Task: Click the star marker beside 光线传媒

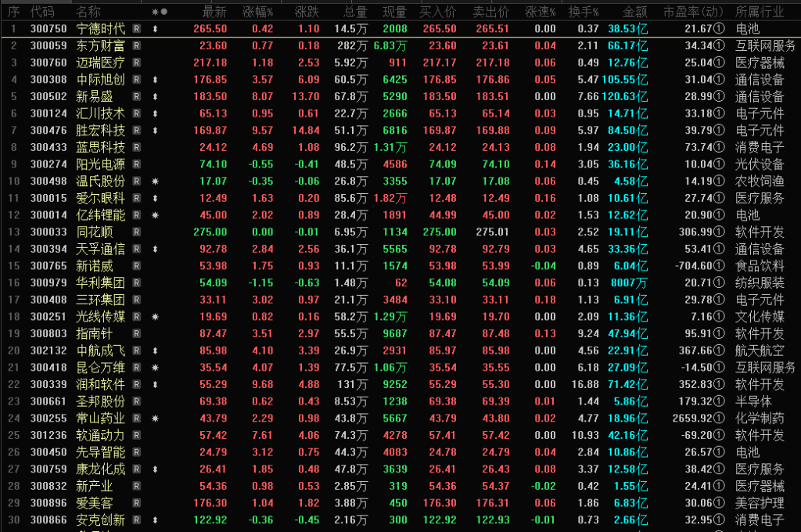Action: (x=156, y=317)
